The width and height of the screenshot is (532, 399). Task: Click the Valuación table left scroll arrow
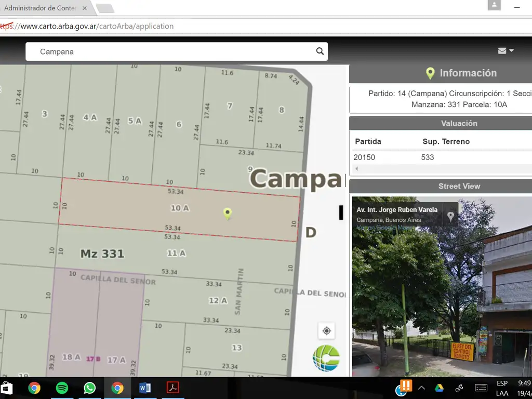tap(357, 169)
